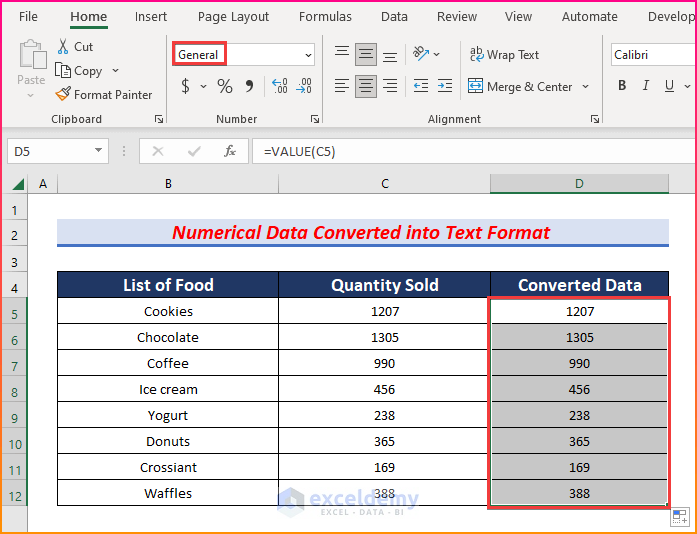Select column B header
This screenshot has height=534, width=697.
click(x=168, y=184)
